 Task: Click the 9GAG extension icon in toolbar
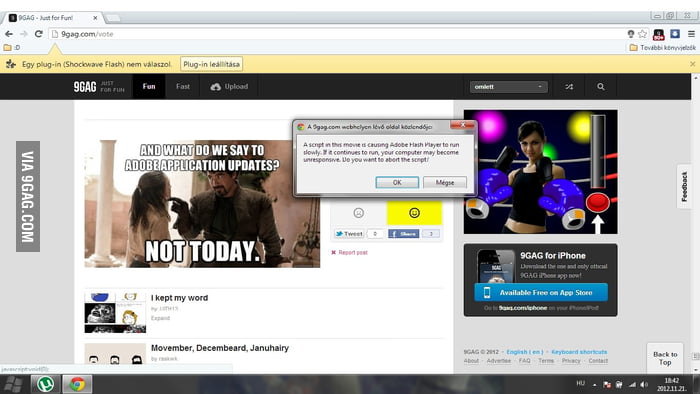[x=658, y=34]
